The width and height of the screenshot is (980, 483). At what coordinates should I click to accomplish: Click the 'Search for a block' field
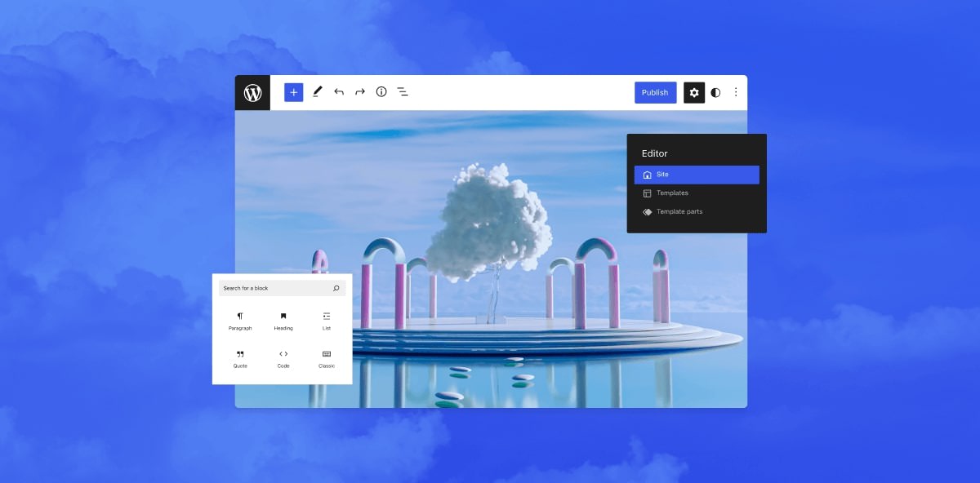[283, 288]
